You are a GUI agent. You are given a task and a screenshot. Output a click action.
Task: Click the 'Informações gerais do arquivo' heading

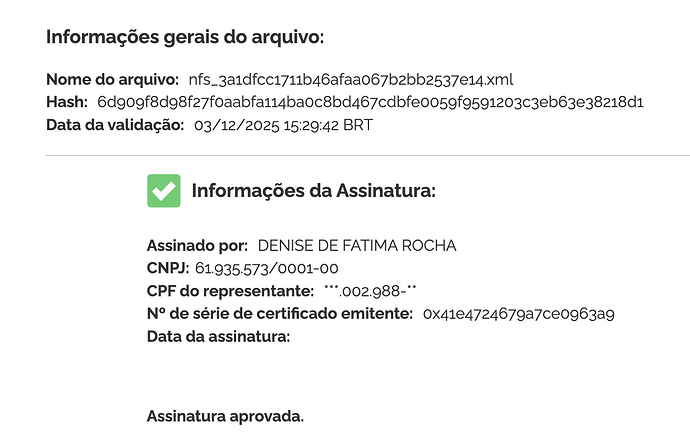(x=185, y=38)
